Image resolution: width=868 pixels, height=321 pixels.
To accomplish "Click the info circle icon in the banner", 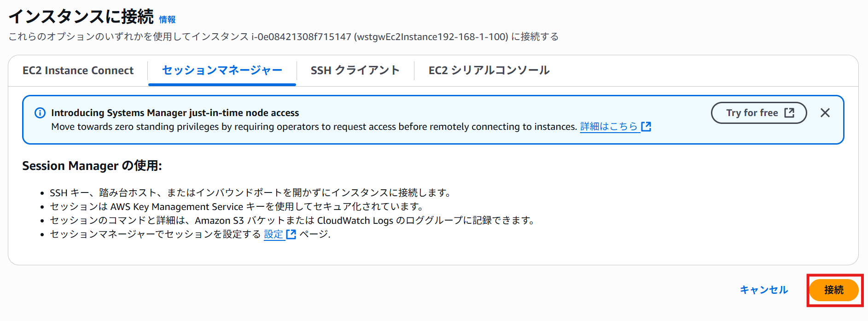I will [40, 113].
